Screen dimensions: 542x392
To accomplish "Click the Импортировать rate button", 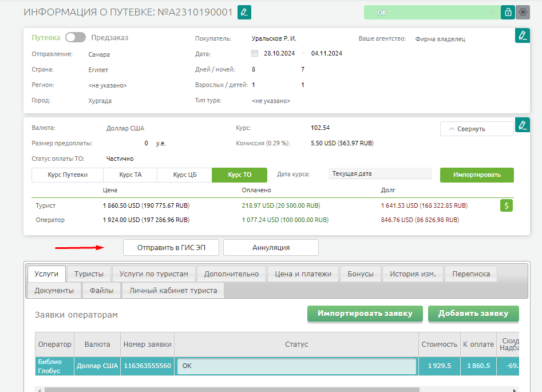I will 477,175.
